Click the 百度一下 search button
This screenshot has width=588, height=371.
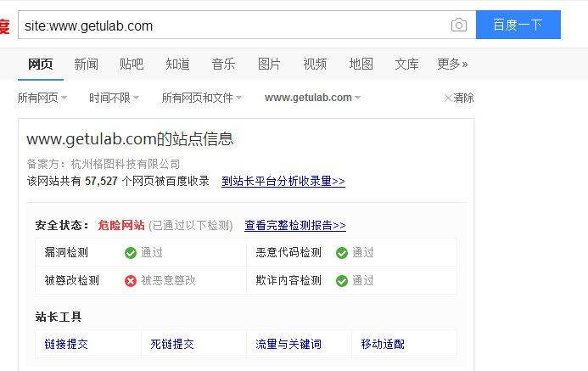click(x=518, y=25)
